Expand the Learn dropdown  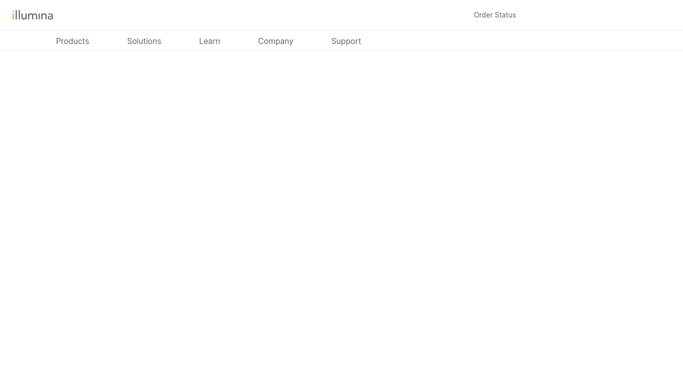click(x=210, y=41)
